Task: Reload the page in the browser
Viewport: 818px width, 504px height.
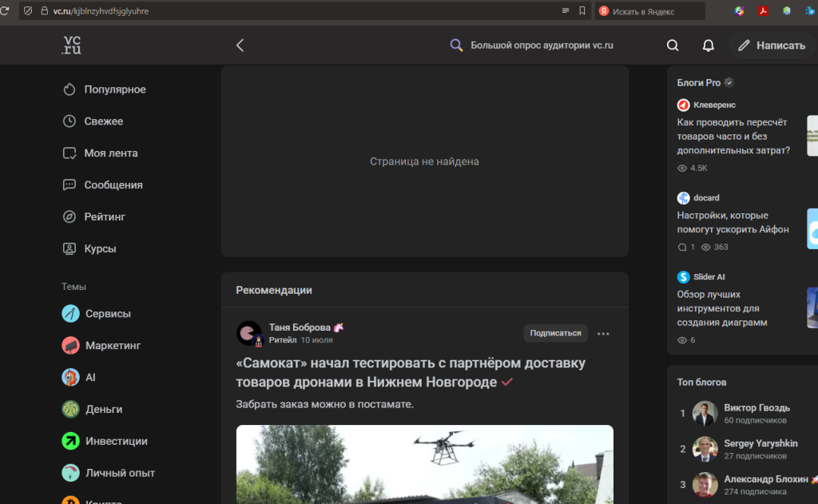Action: pyautogui.click(x=5, y=11)
